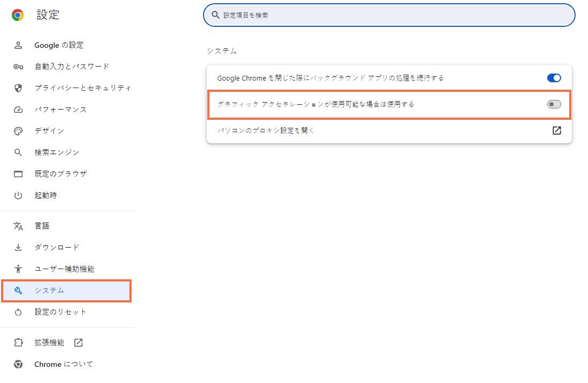The width and height of the screenshot is (588, 383).
Task: Select ユーザー補助機能 in the sidebar
Action: (x=64, y=269)
